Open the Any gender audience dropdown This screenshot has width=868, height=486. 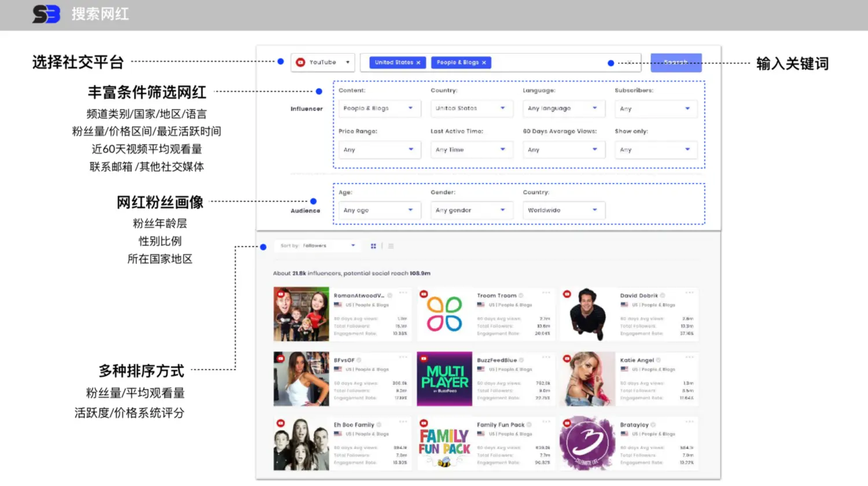tap(471, 210)
